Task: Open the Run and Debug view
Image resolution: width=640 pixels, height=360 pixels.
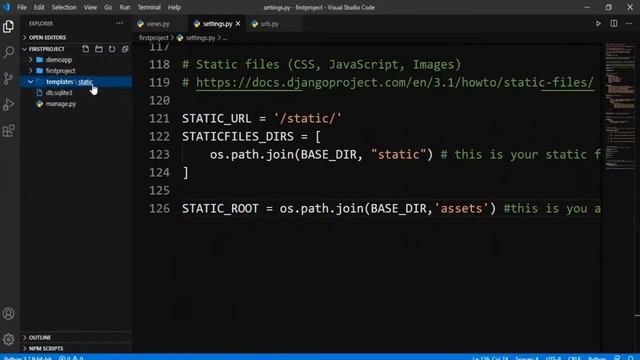Action: pos(8,104)
